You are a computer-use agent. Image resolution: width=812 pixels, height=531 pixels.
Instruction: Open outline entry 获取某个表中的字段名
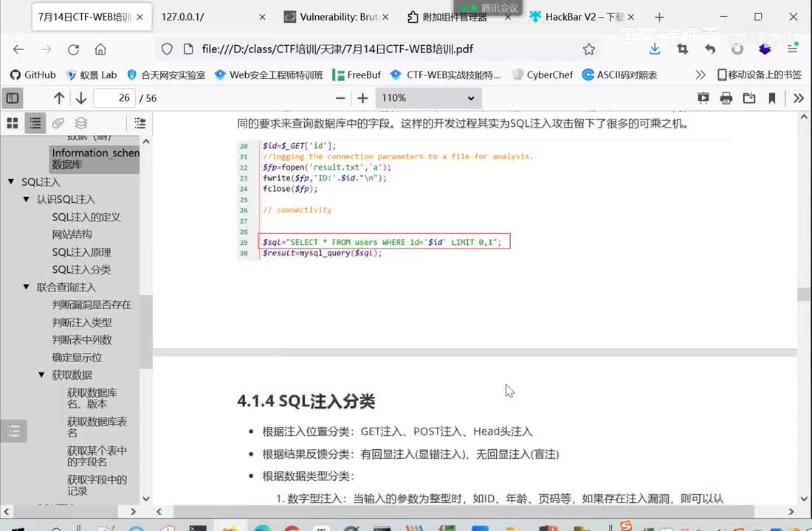coord(97,456)
